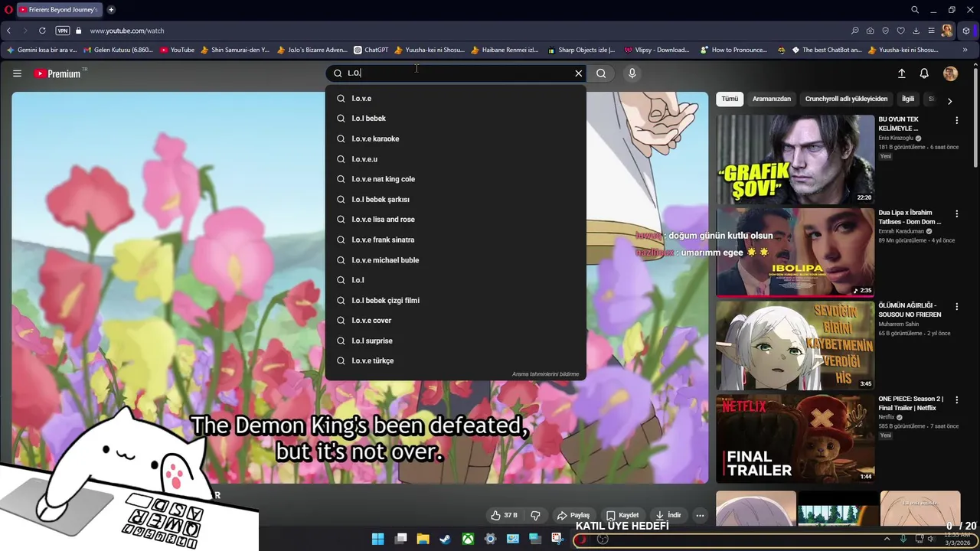Open the YouTube account avatar menu

[x=950, y=73]
